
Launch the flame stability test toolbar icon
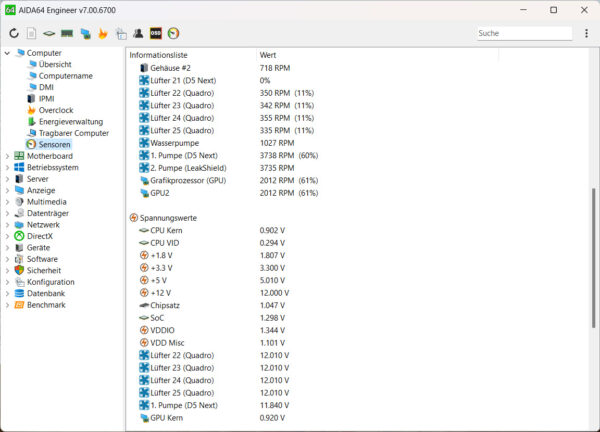[102, 33]
